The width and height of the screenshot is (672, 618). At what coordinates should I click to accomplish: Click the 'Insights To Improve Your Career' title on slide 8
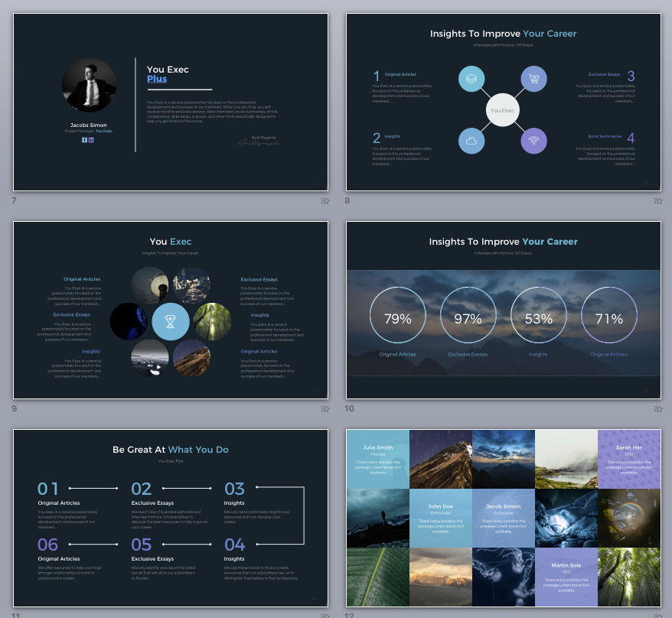click(x=503, y=34)
